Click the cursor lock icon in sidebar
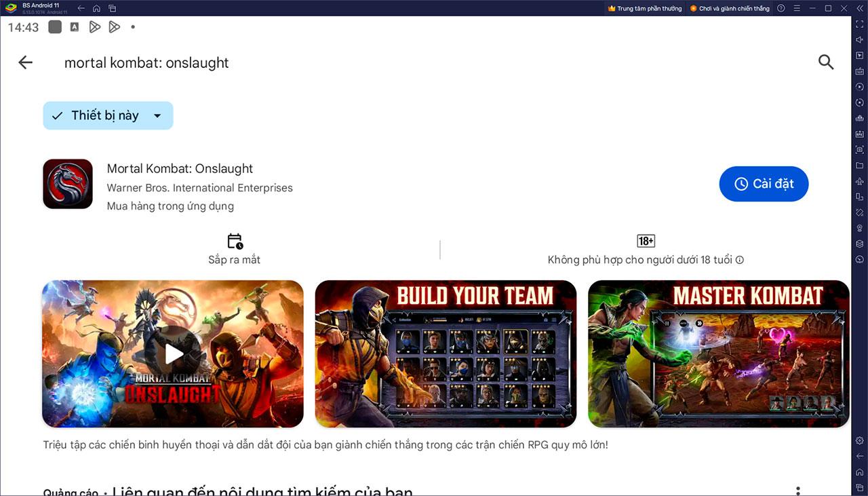This screenshot has height=496, width=868. pos(859,55)
